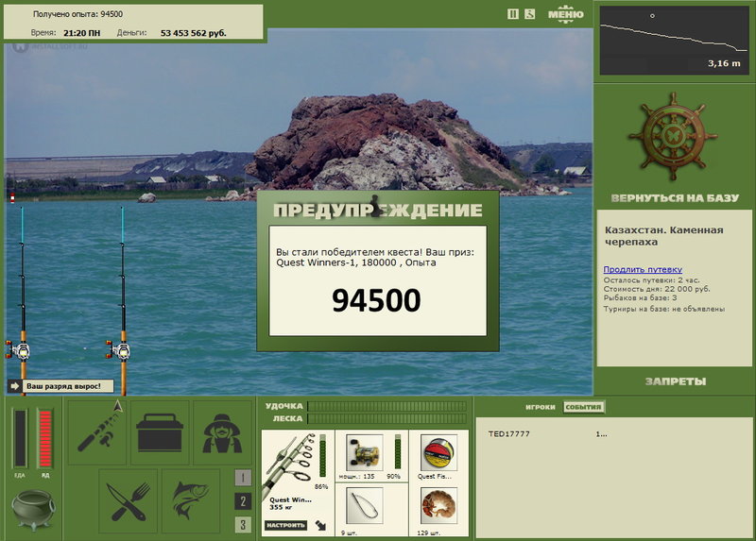Screen dimensions: 756x541
Task: Click the cooking pot icon
Action: 33,509
